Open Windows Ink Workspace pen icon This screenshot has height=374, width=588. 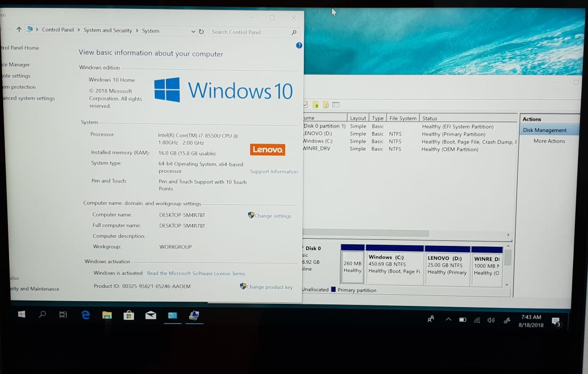click(x=507, y=320)
